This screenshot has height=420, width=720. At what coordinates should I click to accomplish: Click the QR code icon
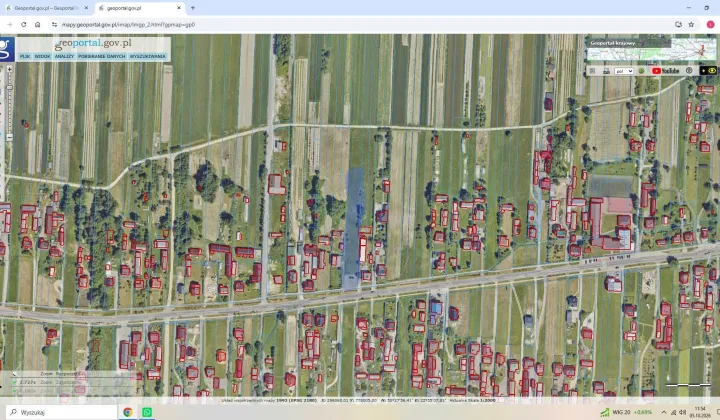[x=592, y=71]
